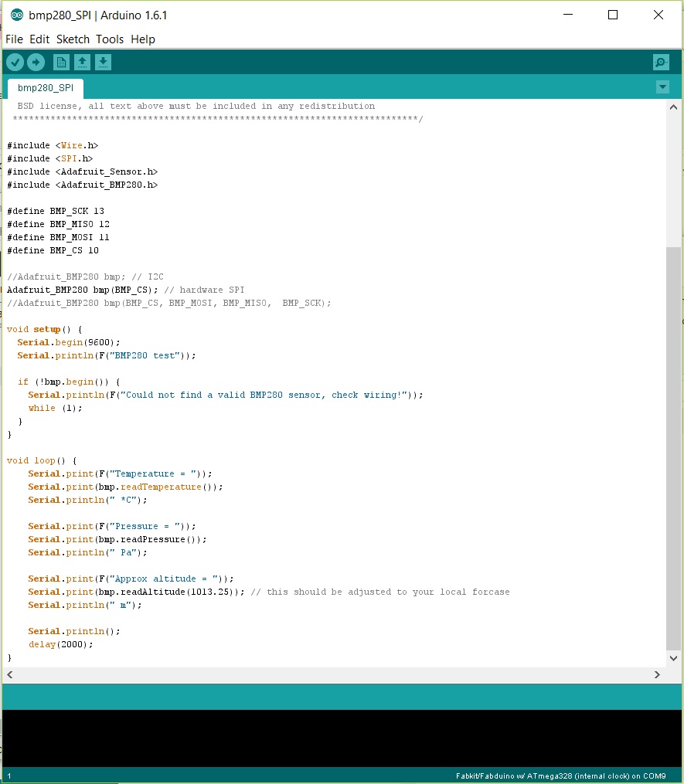Save the sketch with Save icon

coord(103,62)
